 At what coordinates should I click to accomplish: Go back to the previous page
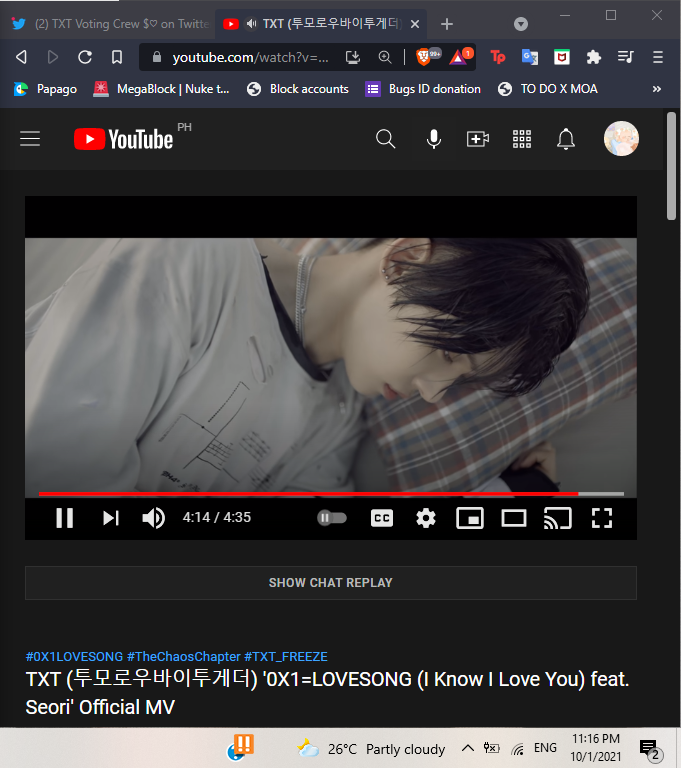click(x=21, y=57)
